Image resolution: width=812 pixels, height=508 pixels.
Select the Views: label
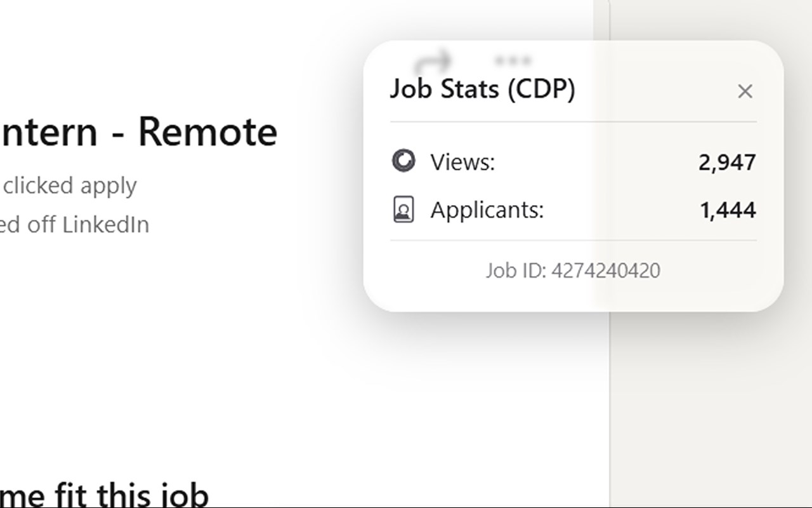462,162
